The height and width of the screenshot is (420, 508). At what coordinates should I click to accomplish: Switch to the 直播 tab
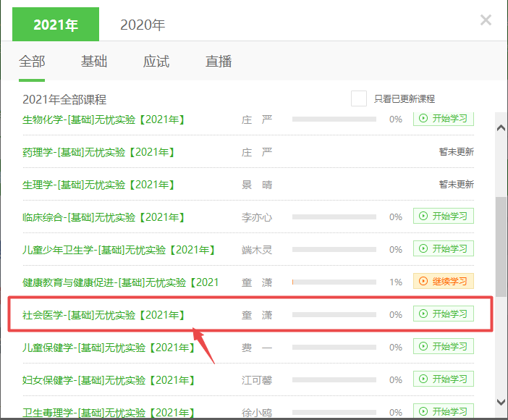click(x=219, y=62)
